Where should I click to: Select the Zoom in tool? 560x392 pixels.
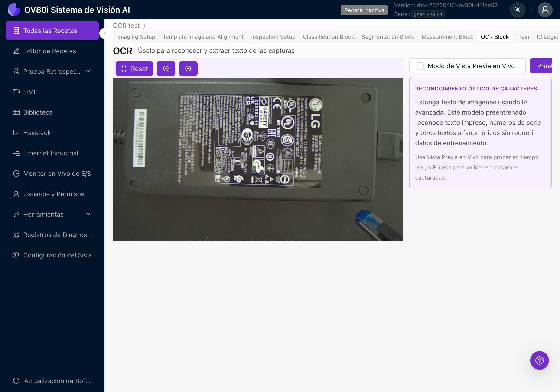tap(188, 68)
